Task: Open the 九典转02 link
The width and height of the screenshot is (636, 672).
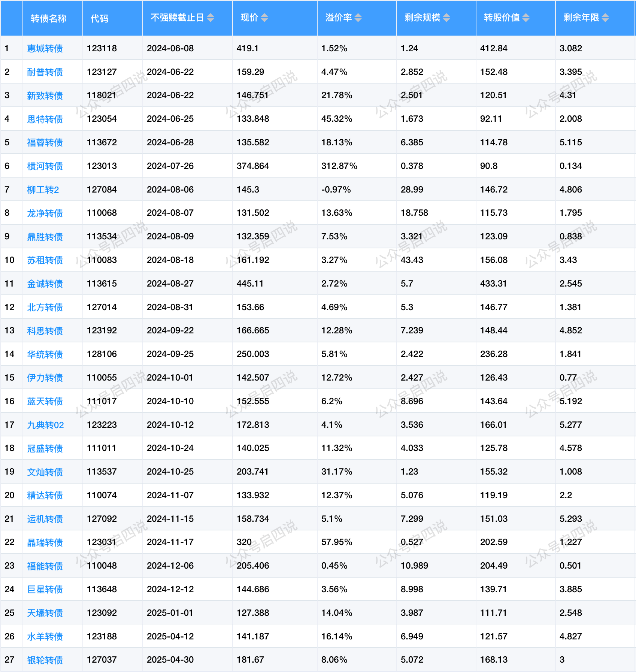Action: [x=45, y=425]
